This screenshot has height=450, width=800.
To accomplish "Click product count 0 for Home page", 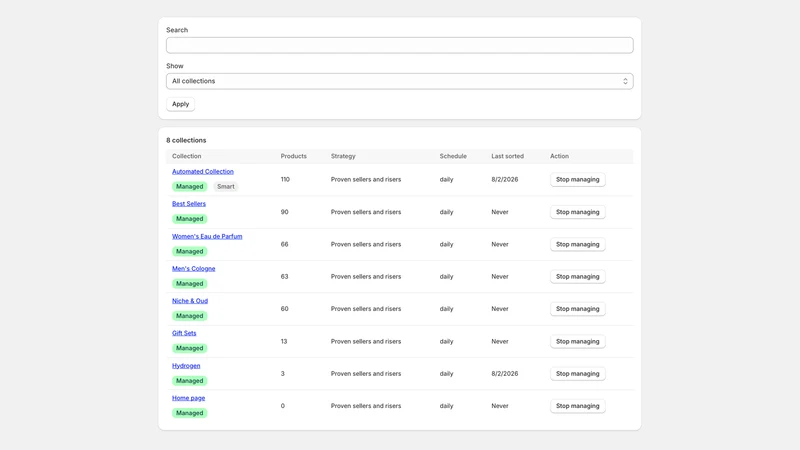I will click(283, 406).
